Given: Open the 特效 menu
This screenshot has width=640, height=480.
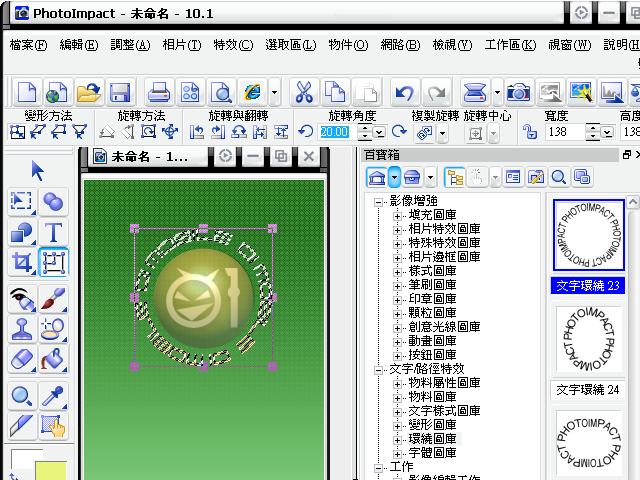Looking at the screenshot, I should click(233, 45).
